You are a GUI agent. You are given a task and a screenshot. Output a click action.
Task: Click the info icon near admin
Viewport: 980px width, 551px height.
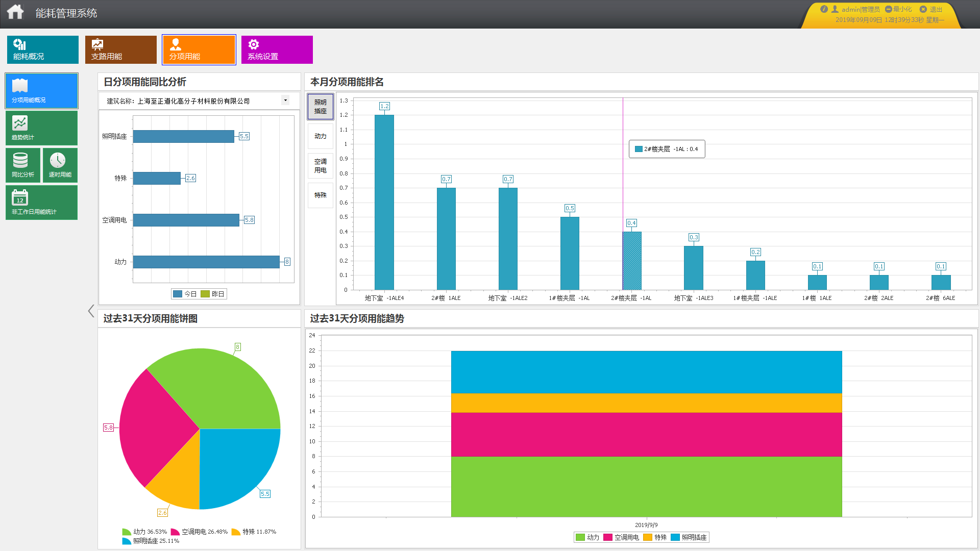[823, 9]
